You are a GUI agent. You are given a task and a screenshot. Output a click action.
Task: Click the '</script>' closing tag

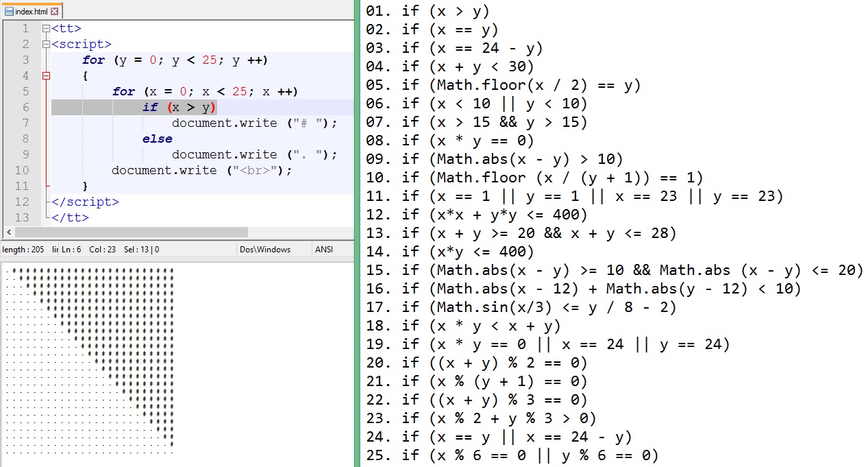85,202
